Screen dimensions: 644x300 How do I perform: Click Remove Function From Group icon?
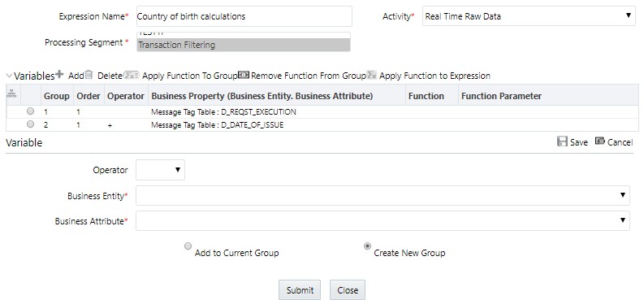(244, 76)
